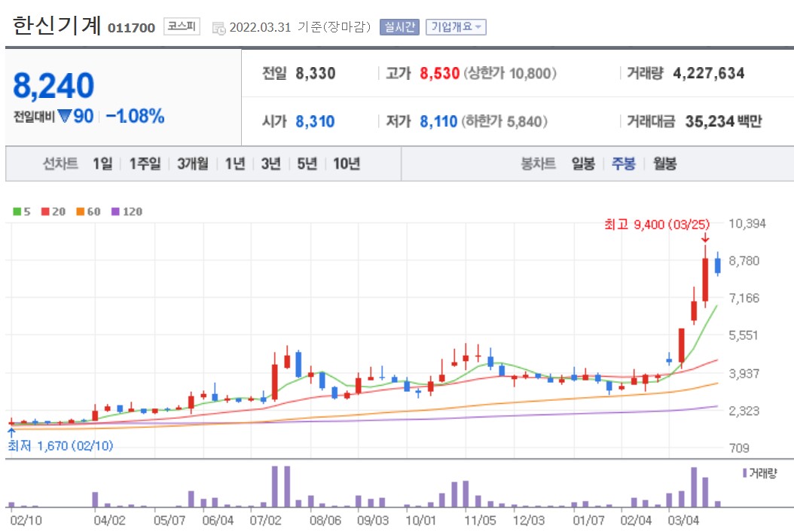Viewport: 794px width, 532px height.
Task: Click the 03/04 date axis label
Action: [683, 521]
